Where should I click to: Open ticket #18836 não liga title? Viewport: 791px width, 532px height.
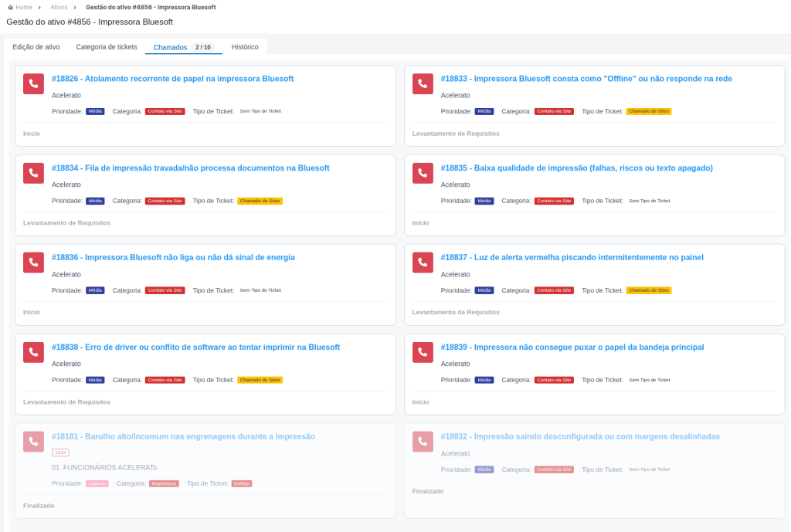pos(173,257)
